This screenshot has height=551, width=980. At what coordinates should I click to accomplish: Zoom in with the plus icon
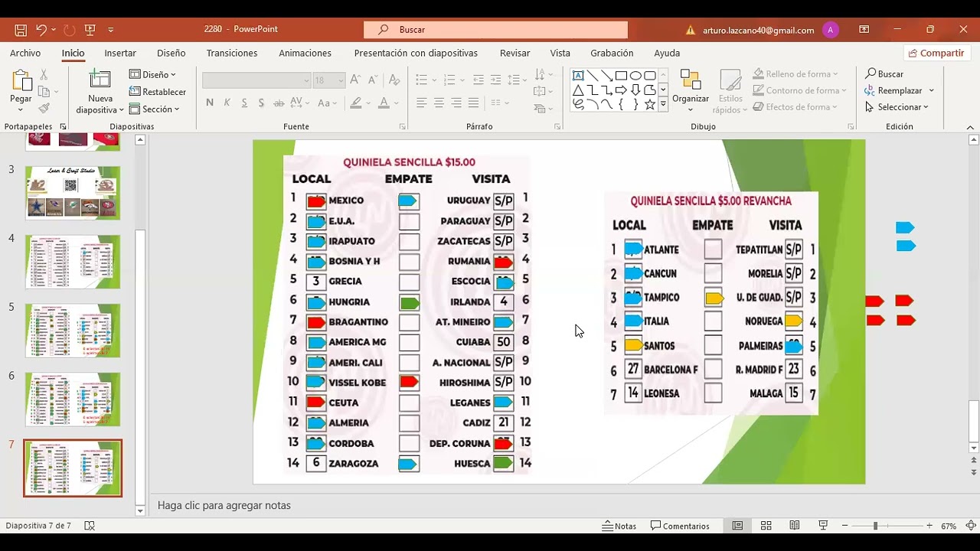929,526
